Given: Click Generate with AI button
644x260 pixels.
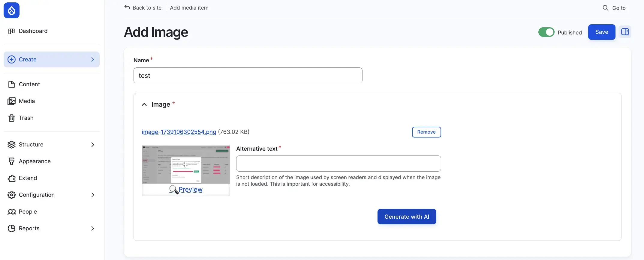Looking at the screenshot, I should point(407,217).
